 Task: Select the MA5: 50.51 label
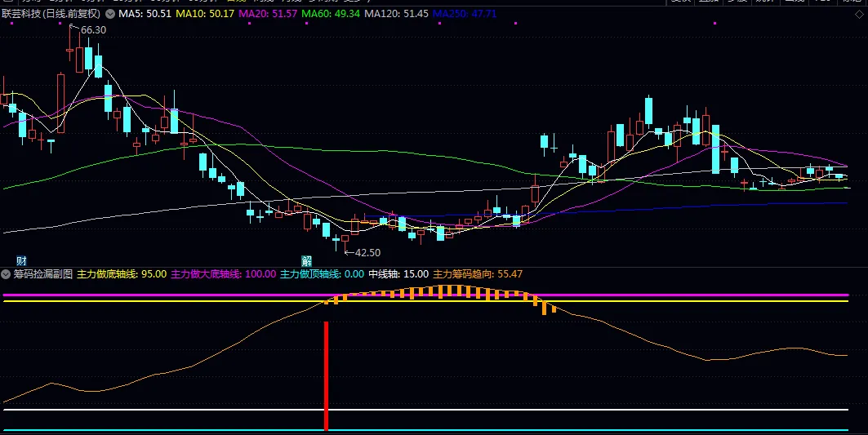pos(145,14)
